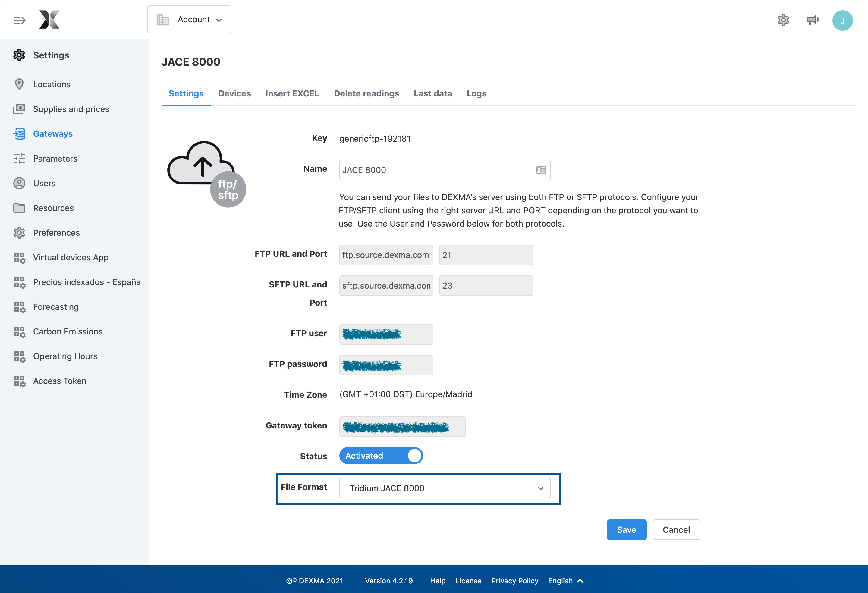Click the Supplies and prices money icon
This screenshot has width=868, height=593.
(x=19, y=109)
